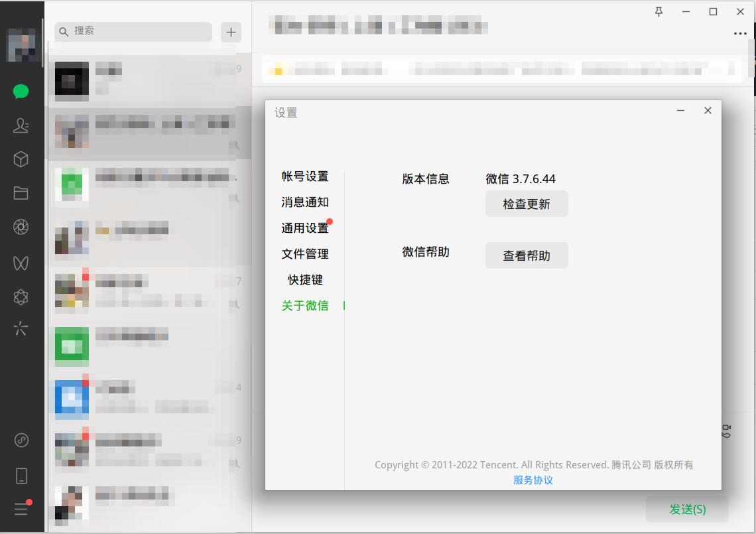Open chat options via the ellipsis icon
756x534 pixels.
coord(741,34)
